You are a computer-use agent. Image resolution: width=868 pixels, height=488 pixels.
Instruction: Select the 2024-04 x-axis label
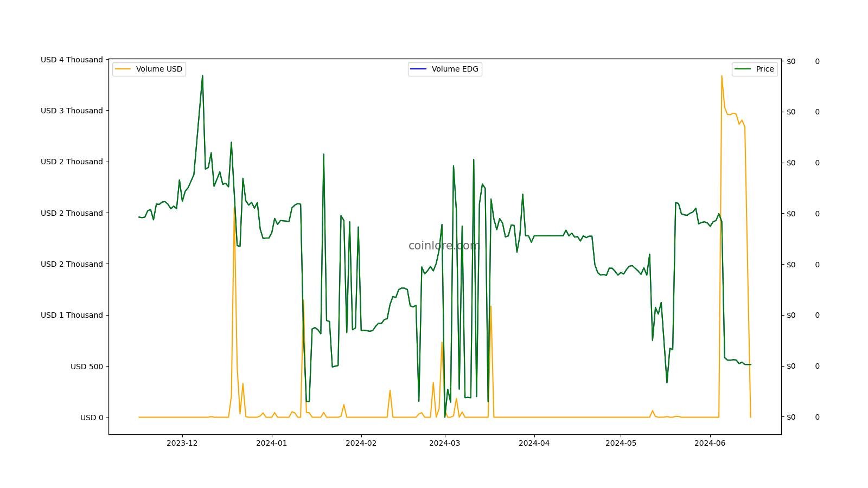(x=534, y=443)
